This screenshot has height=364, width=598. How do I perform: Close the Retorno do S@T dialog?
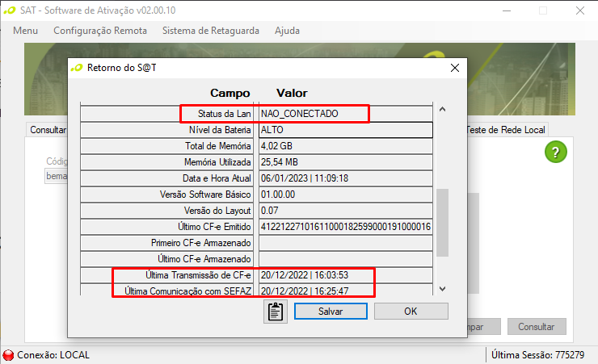455,68
